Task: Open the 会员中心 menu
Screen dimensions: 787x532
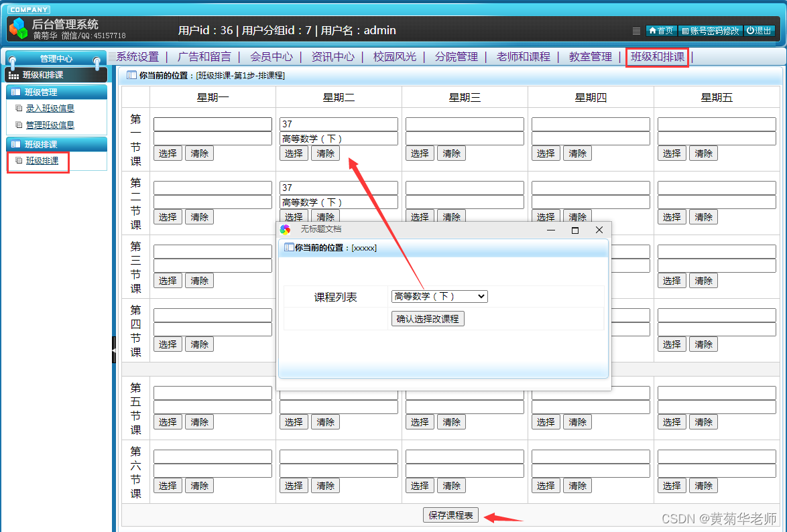Action: pos(271,57)
